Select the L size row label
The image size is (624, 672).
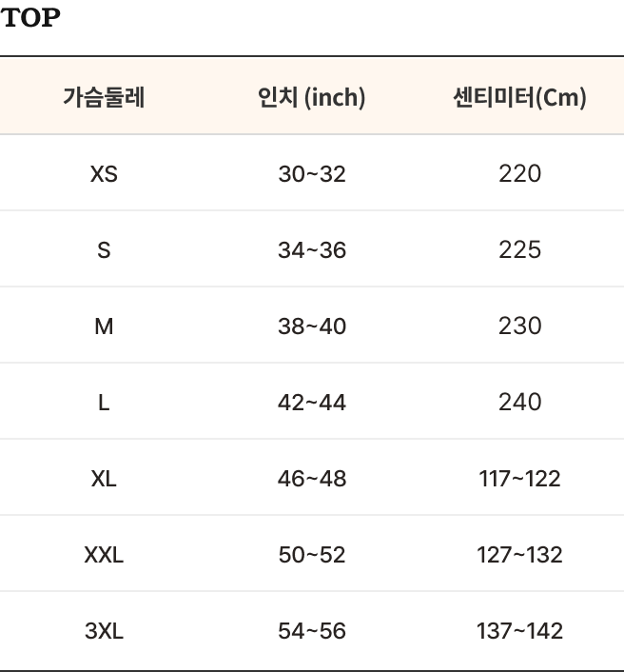[x=104, y=403]
